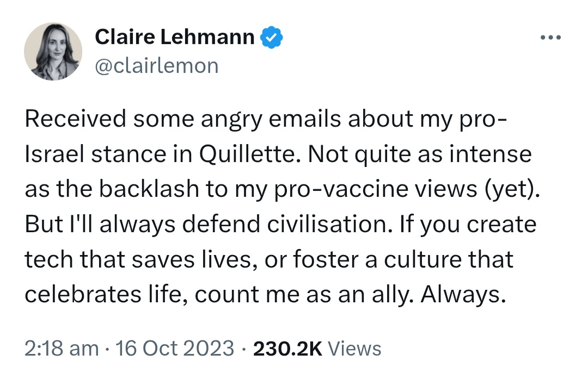
Task: Click the blue verified checkmark badge
Action: click(x=272, y=37)
